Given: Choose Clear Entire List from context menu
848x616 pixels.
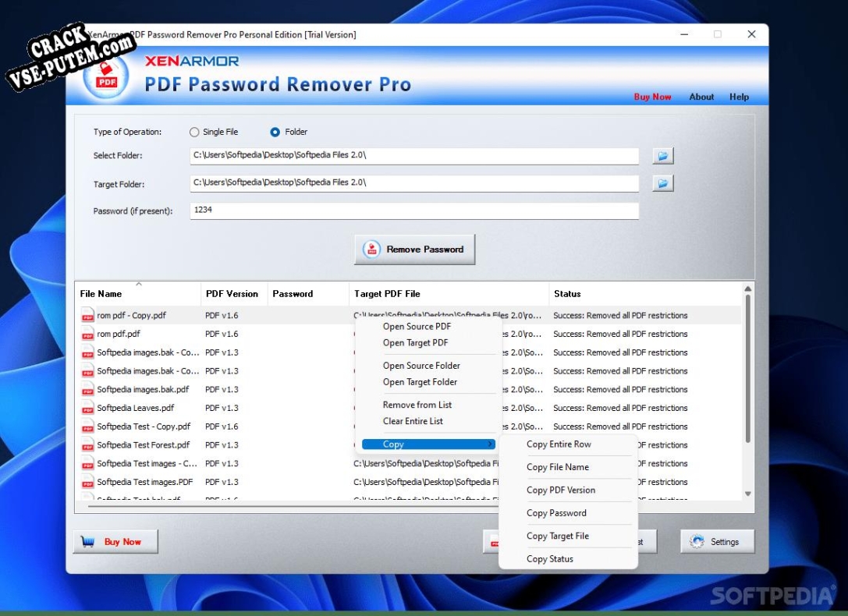Looking at the screenshot, I should (x=413, y=421).
